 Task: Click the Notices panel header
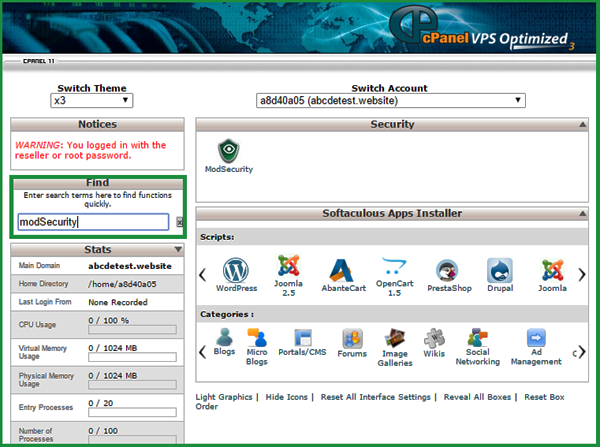tap(97, 124)
